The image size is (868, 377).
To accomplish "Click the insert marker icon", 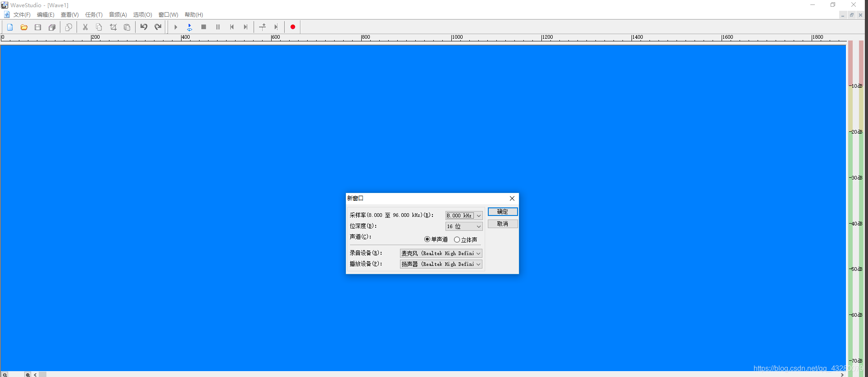I will pyautogui.click(x=262, y=27).
